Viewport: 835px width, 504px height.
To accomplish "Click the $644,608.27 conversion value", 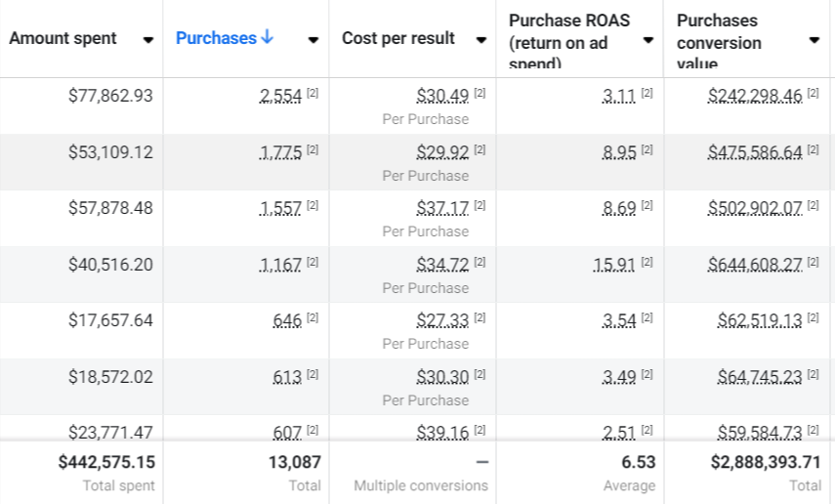I will [x=755, y=265].
